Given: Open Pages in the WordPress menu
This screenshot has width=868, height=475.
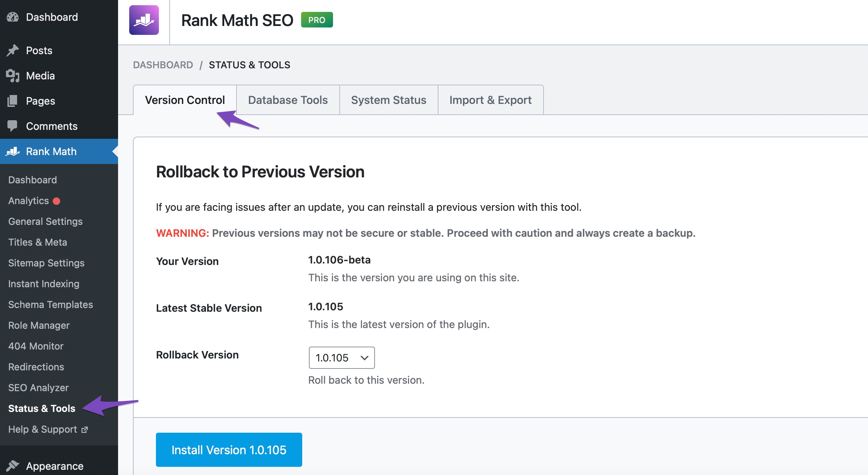Looking at the screenshot, I should [x=59, y=101].
